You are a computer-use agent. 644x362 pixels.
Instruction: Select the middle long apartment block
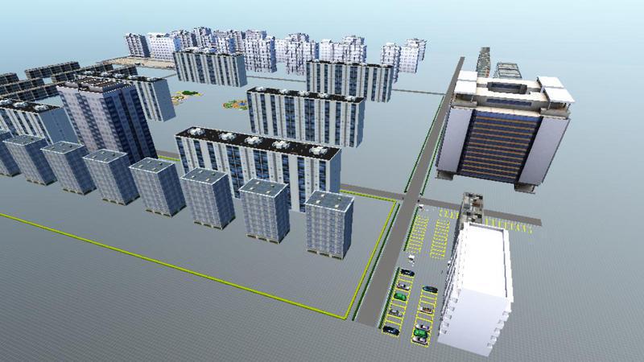pyautogui.click(x=304, y=115)
